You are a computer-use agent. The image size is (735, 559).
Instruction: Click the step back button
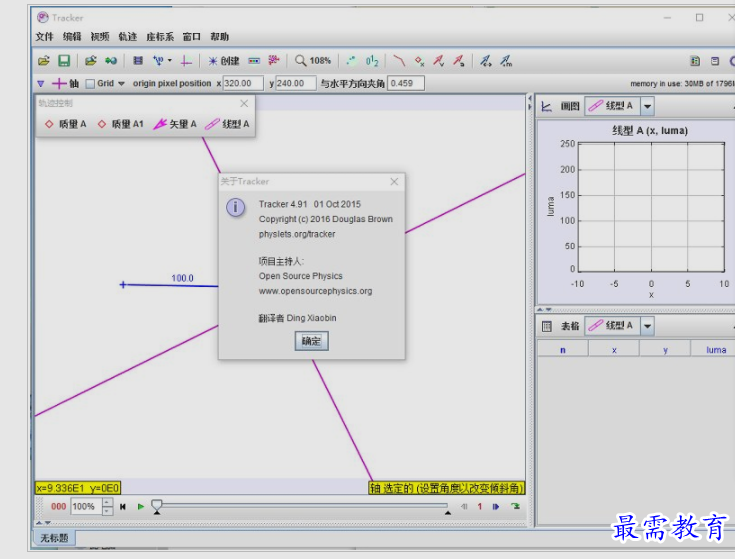[464, 506]
